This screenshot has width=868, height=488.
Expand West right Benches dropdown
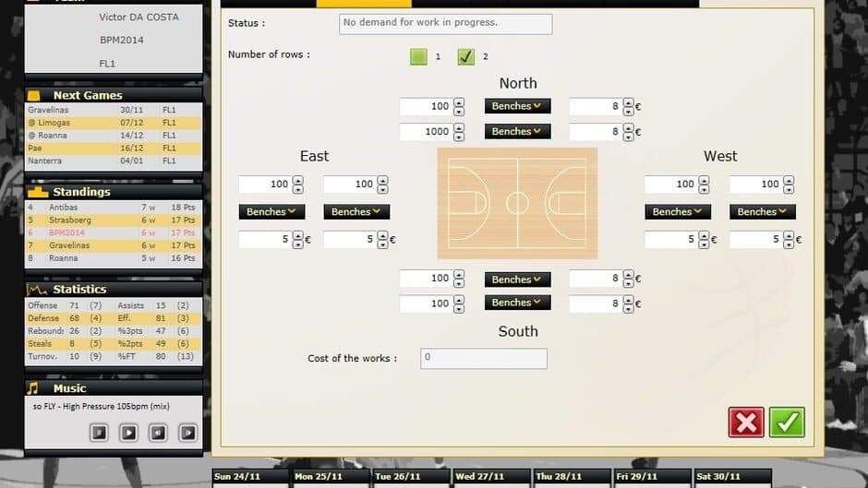763,212
